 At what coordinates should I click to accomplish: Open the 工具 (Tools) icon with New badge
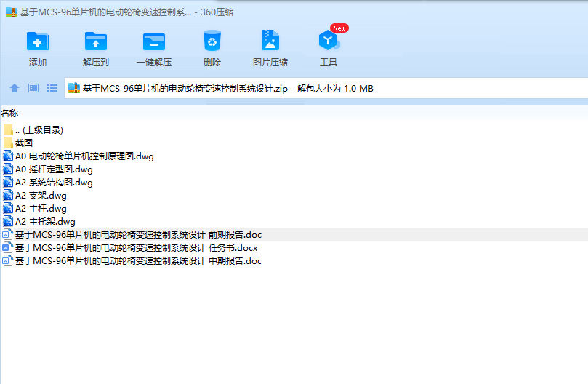coord(329,40)
